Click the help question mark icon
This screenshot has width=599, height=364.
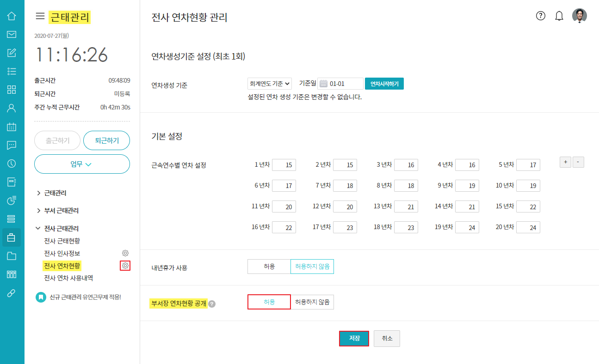pos(541,16)
